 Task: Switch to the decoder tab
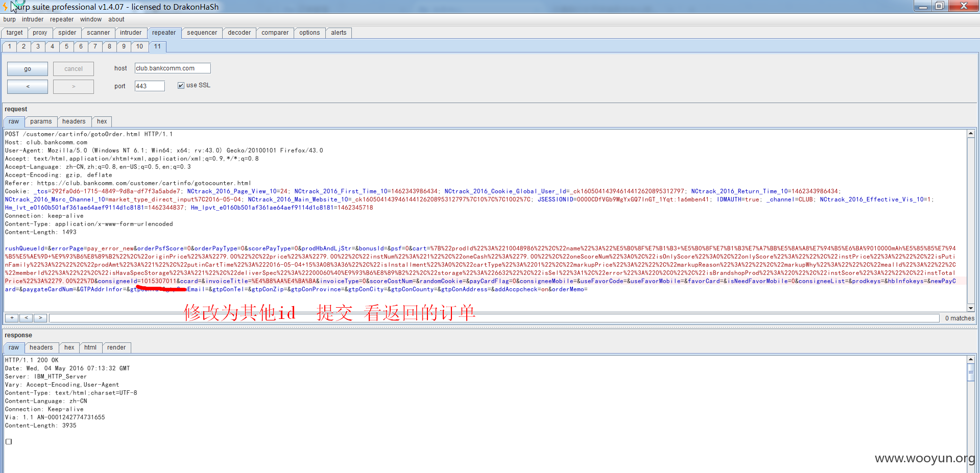coord(239,33)
